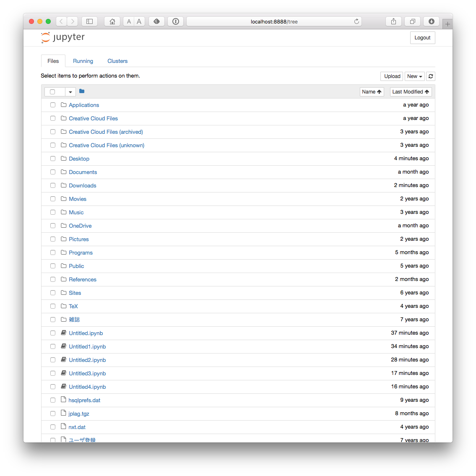Viewport: 476px width, 476px height.
Task: Click the folder icon beside Desktop
Action: pyautogui.click(x=63, y=158)
